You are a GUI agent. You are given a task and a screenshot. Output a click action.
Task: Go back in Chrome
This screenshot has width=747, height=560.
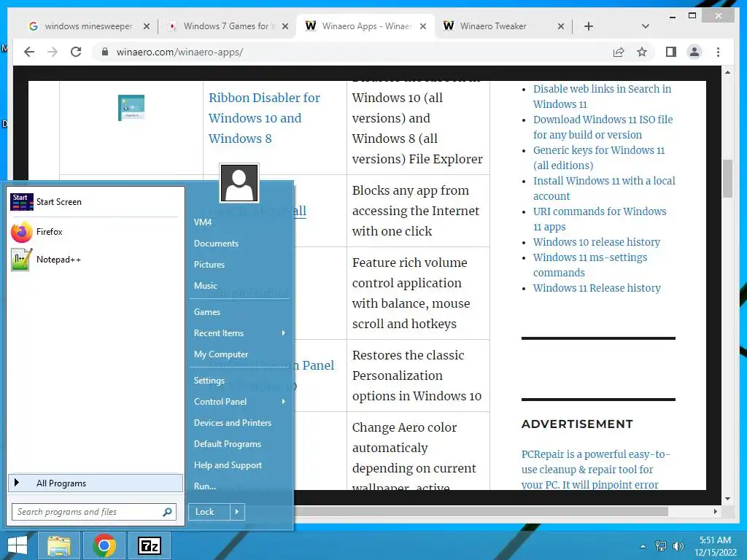click(x=29, y=52)
